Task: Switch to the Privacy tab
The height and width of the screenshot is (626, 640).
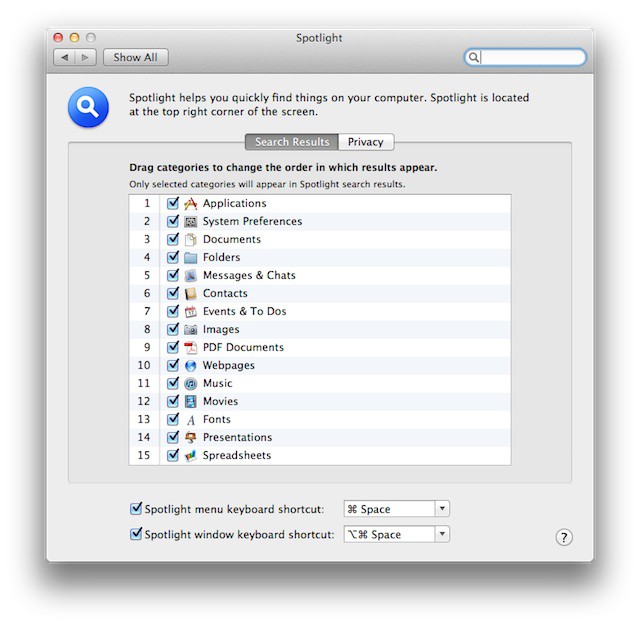Action: (365, 142)
